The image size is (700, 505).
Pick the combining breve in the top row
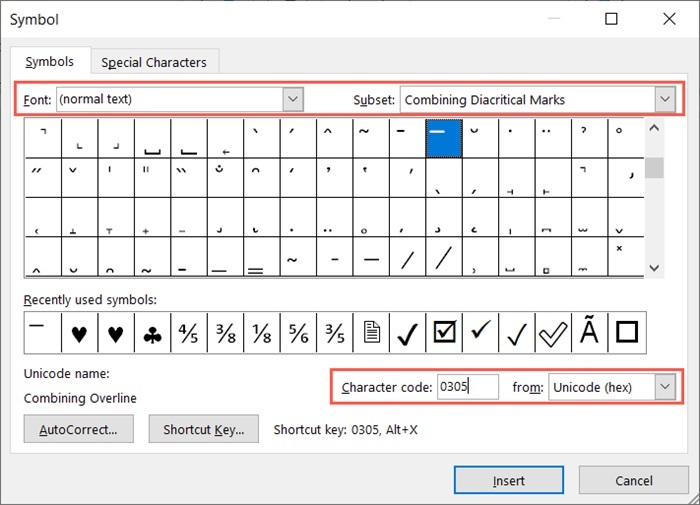coord(480,138)
